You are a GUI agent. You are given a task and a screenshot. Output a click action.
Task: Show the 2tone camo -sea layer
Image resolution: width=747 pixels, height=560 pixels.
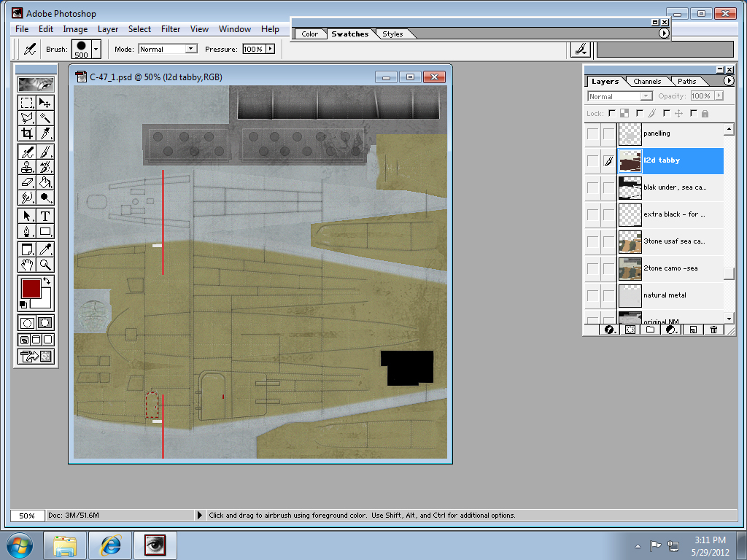(592, 268)
